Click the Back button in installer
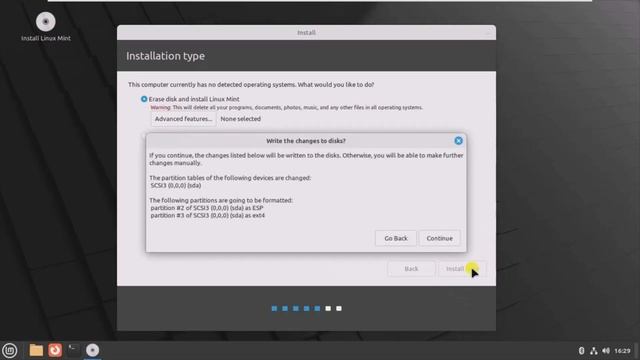640x360 pixels. pos(411,269)
